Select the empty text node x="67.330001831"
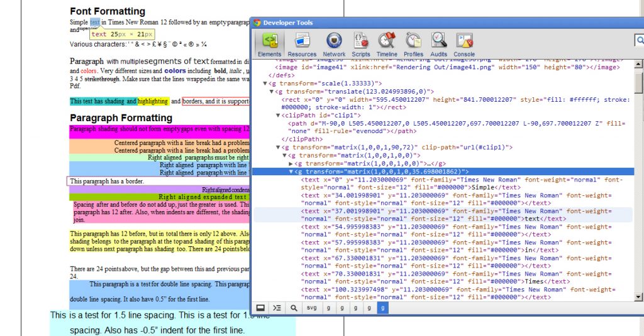The image size is (644, 336). [457, 262]
